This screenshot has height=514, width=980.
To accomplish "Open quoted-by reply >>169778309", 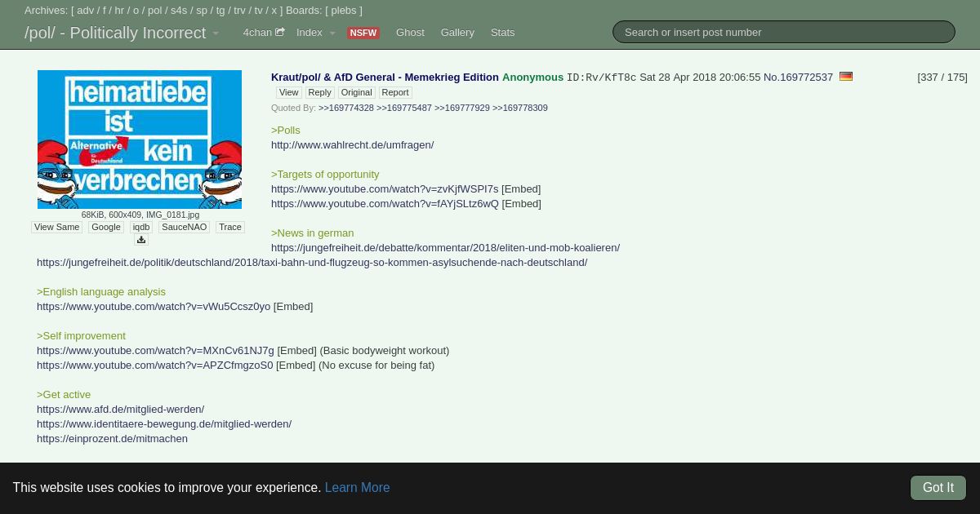I will (x=520, y=108).
